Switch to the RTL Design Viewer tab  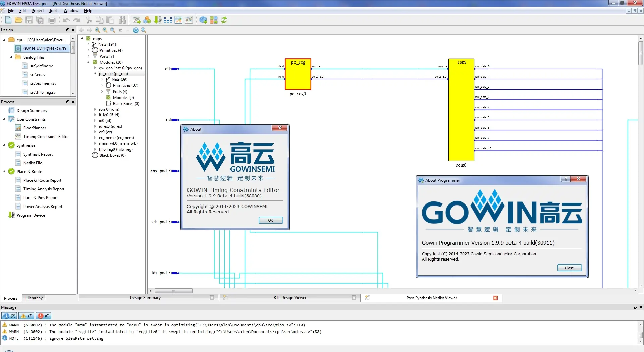290,298
